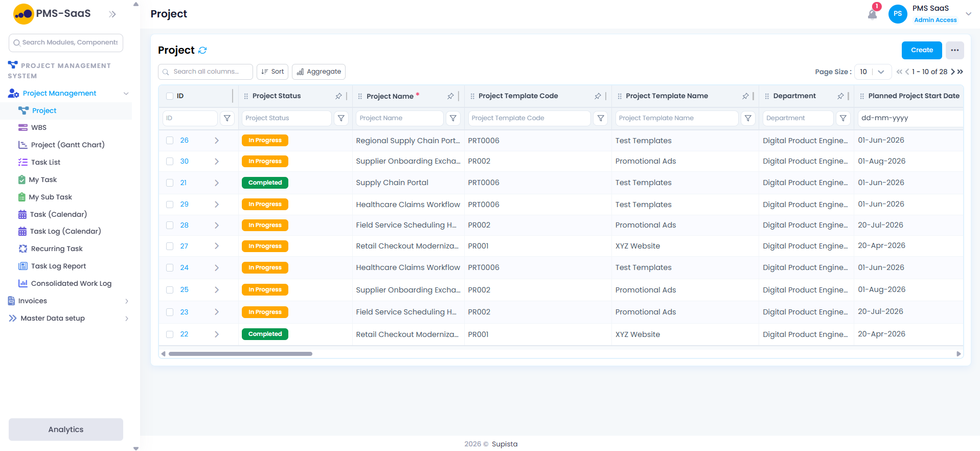This screenshot has width=980, height=451.
Task: Click sidebar scroll-up arrow
Action: pos(136,4)
